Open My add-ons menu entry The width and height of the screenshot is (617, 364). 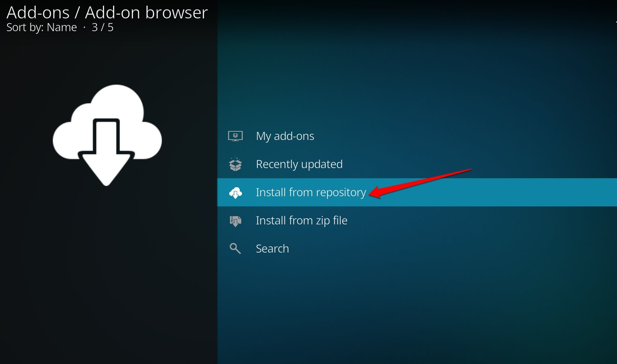[x=417, y=136]
